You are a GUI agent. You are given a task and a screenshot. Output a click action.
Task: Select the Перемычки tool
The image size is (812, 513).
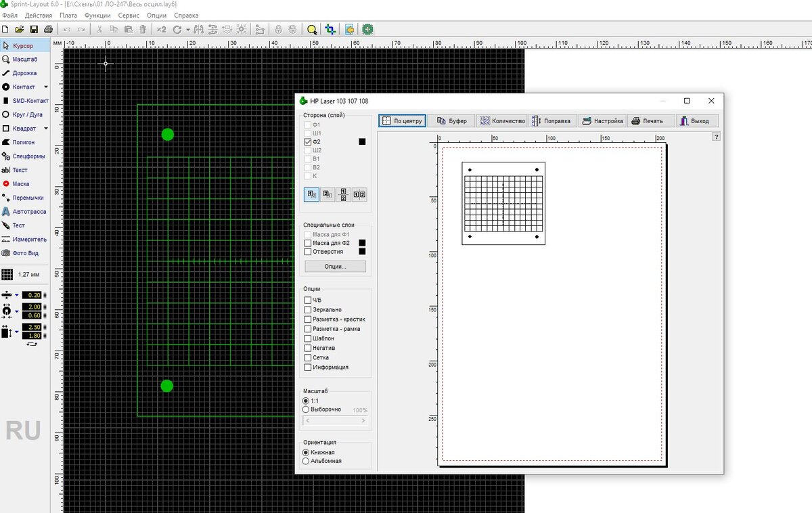(x=25, y=198)
